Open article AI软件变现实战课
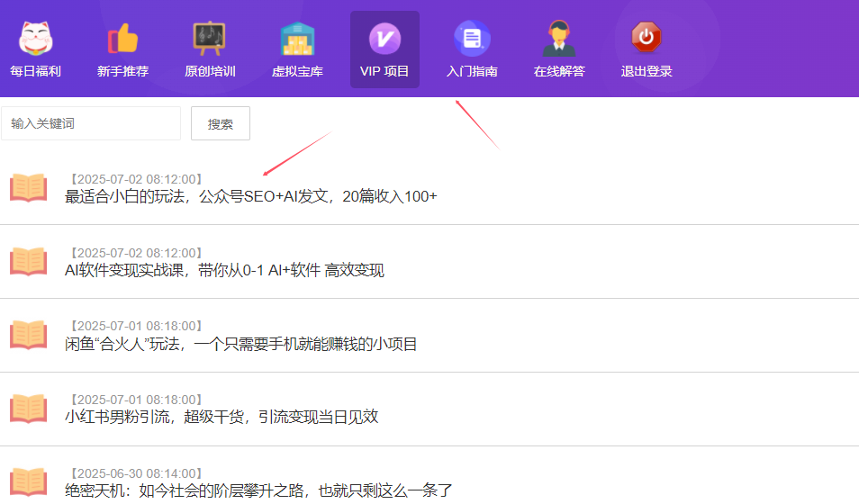This screenshot has height=504, width=859. point(224,270)
